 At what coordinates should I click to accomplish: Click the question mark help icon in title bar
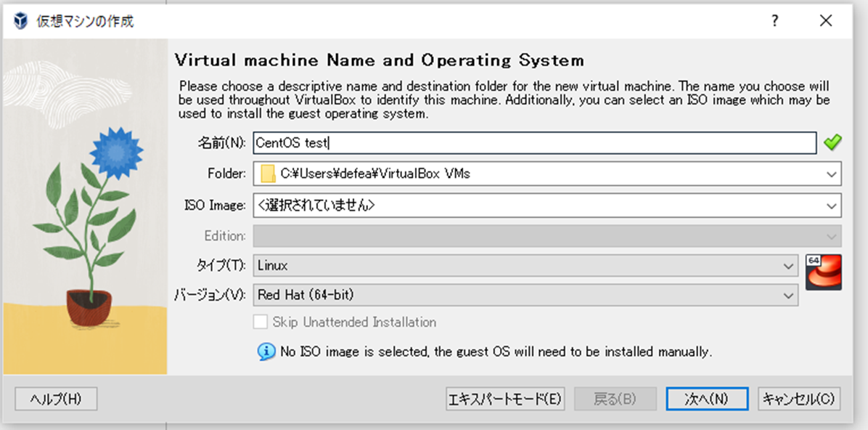click(x=774, y=21)
